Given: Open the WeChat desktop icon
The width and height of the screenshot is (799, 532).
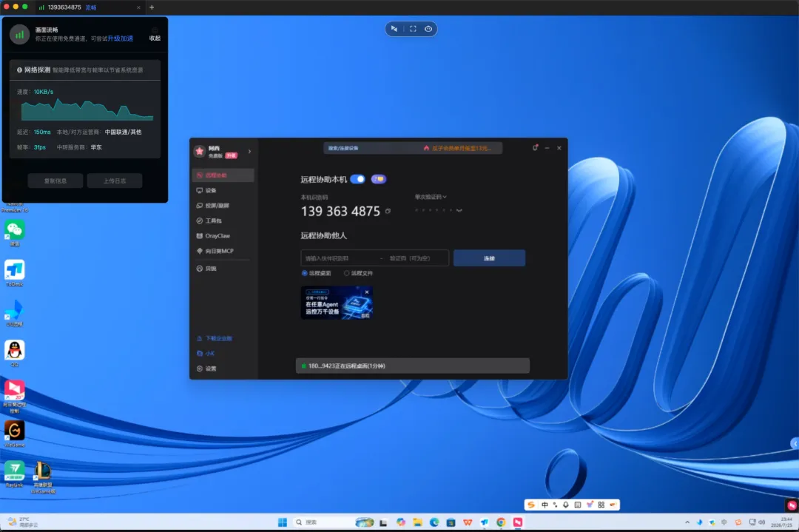Looking at the screenshot, I should (x=14, y=233).
